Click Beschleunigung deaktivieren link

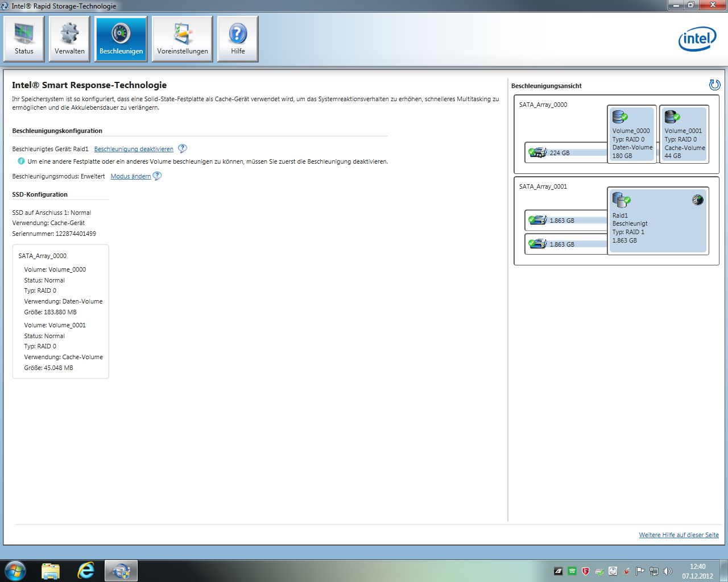click(x=134, y=149)
